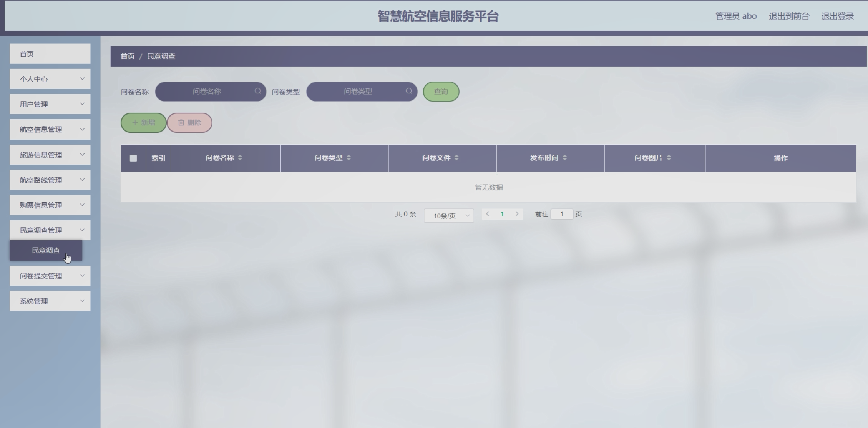Image resolution: width=868 pixels, height=428 pixels.
Task: Click the 前往 page number input
Action: pos(561,214)
